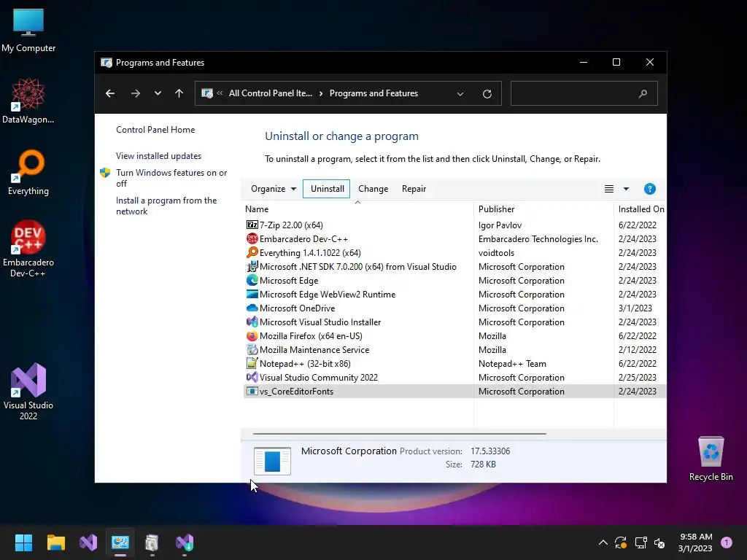Sort by the Installed On column header
Screen dimensions: 747x560
tap(640, 209)
